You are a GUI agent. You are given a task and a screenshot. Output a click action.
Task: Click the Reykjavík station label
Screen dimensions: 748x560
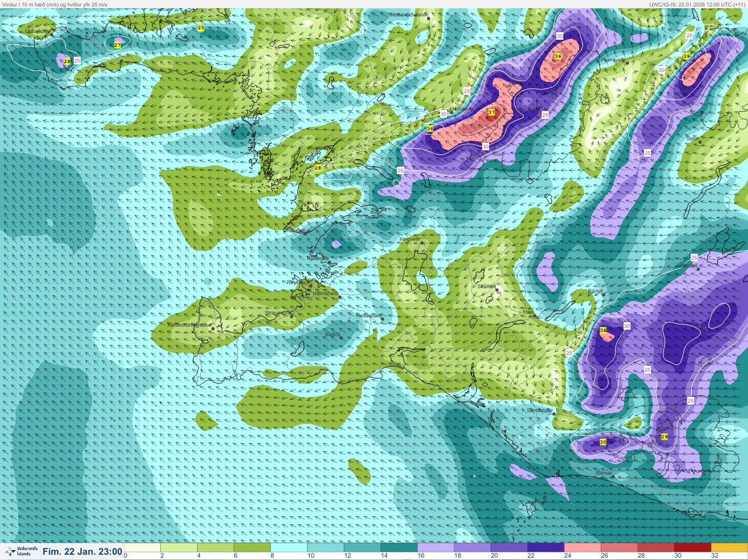299,282
